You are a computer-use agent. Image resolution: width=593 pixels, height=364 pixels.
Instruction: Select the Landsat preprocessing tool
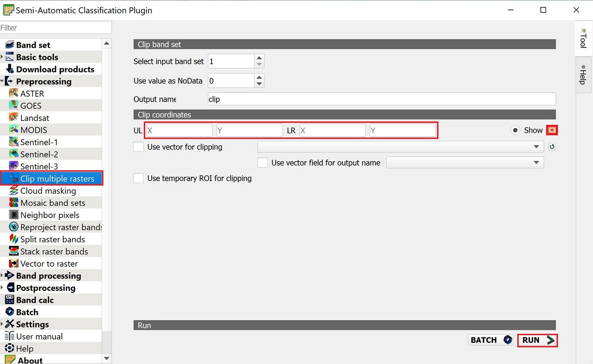point(36,118)
